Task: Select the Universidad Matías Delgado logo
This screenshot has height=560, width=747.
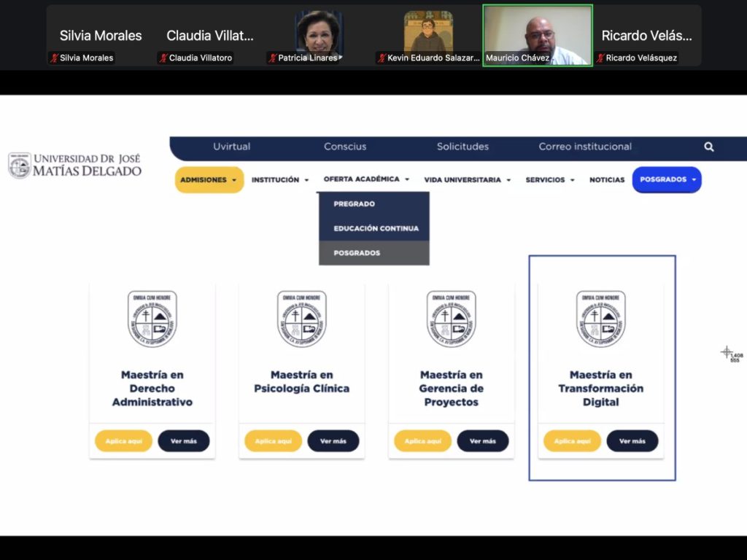Action: point(74,164)
